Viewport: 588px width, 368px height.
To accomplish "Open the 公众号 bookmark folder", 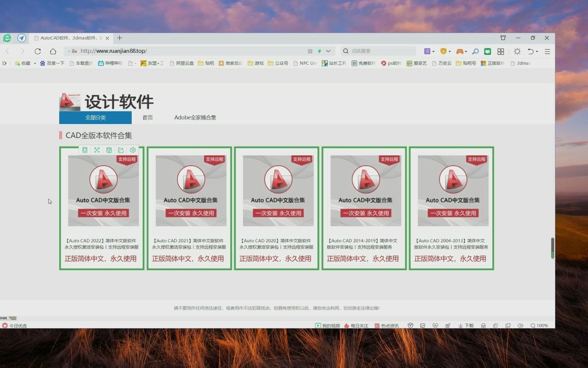I will [x=278, y=63].
